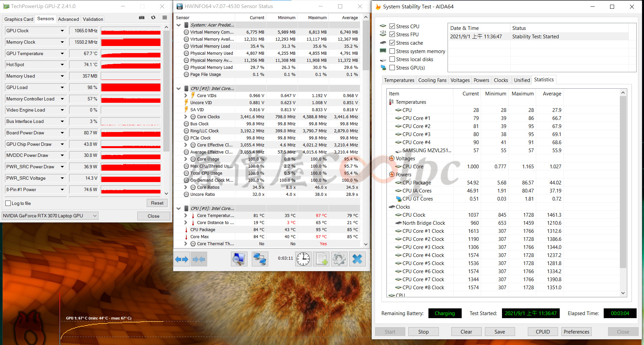Image resolution: width=644 pixels, height=345 pixels.
Task: Uncheck the Stress CPU checkbox
Action: (392, 26)
